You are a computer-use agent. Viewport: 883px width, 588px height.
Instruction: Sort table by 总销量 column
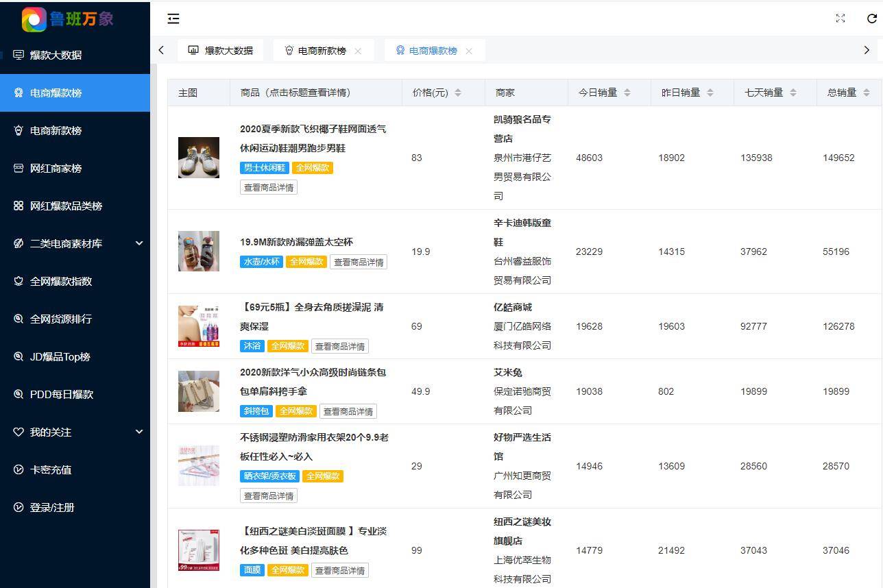867,93
